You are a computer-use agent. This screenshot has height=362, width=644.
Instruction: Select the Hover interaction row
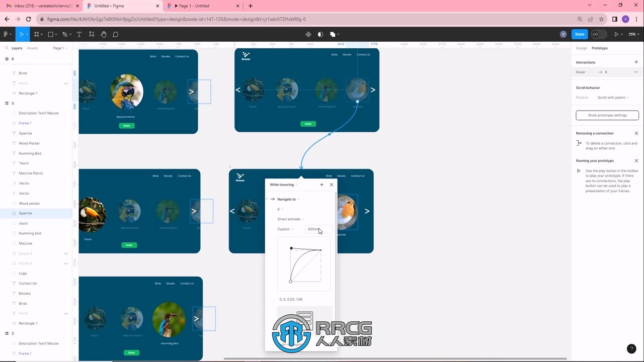pos(607,72)
